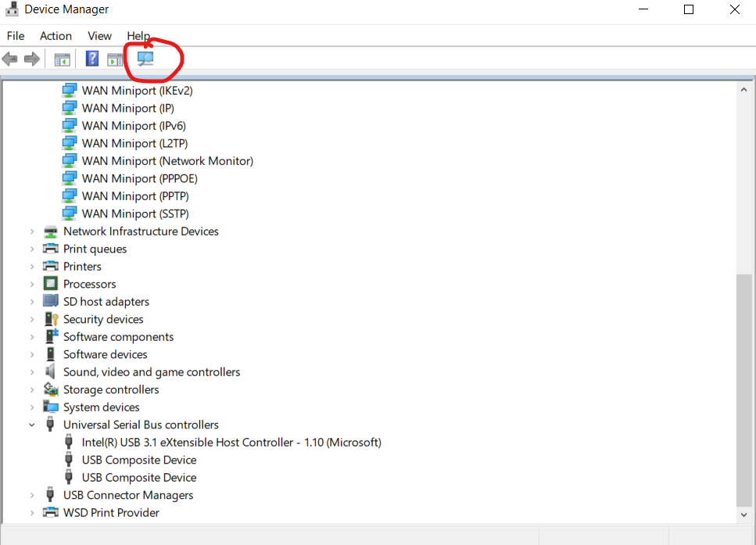Click the Forward arrow in the toolbar
The image size is (756, 545).
[x=32, y=59]
